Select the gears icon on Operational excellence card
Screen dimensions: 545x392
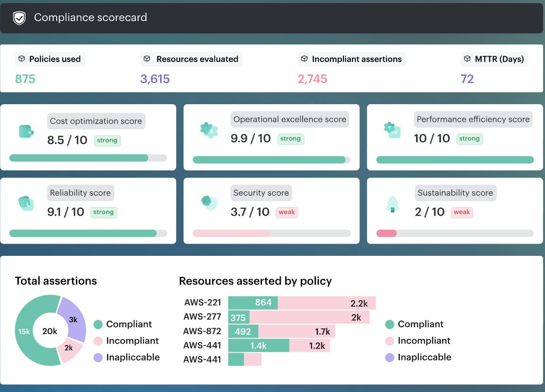point(209,129)
